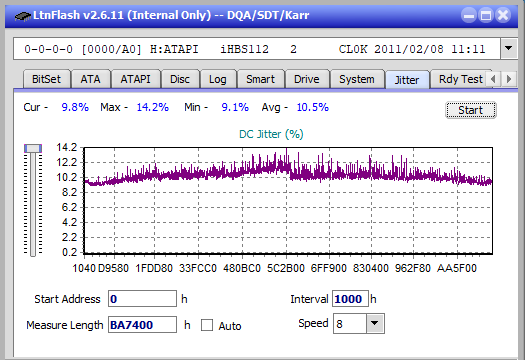Viewport: 525px width, 360px height.
Task: Switch to the System tab
Action: (357, 79)
